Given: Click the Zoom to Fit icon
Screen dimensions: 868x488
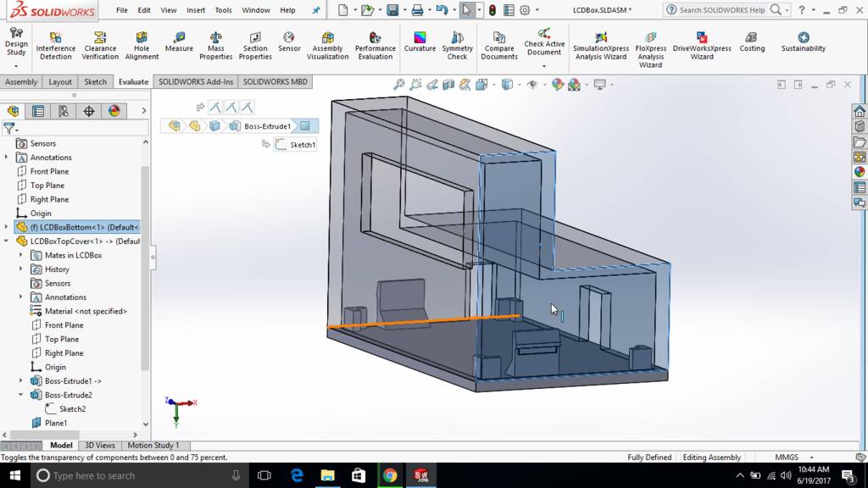Looking at the screenshot, I should pyautogui.click(x=399, y=84).
